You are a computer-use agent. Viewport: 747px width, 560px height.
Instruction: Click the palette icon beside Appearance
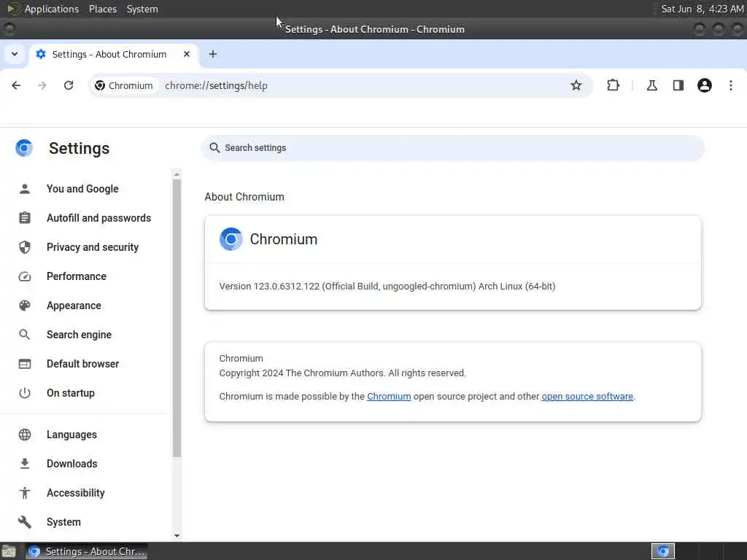(25, 306)
